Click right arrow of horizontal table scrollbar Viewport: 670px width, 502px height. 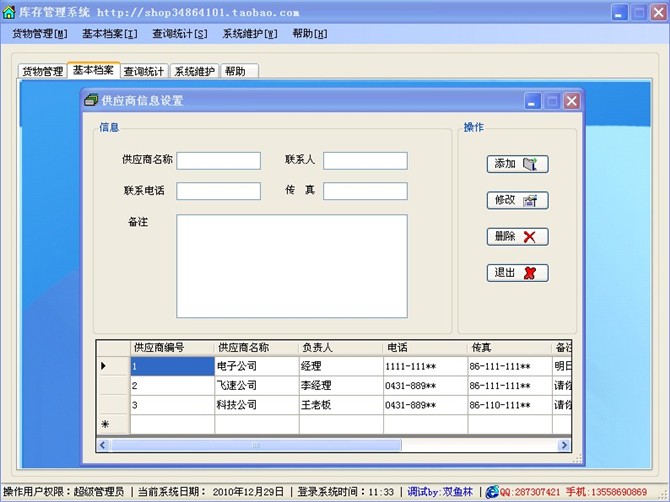pos(564,445)
